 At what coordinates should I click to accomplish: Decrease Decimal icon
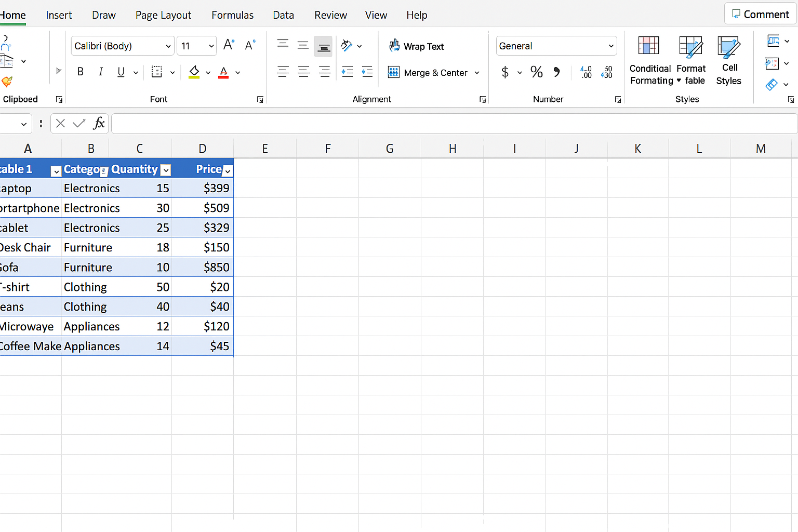point(607,72)
